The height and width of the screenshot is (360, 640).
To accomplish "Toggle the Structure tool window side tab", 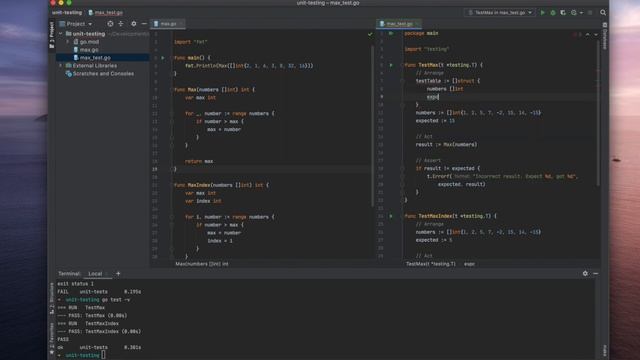I will [x=51, y=298].
